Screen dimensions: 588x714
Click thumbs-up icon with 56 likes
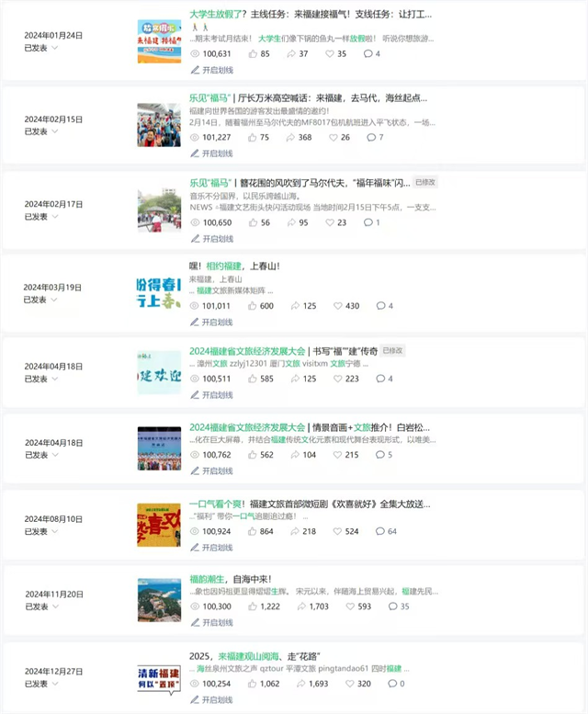(254, 222)
